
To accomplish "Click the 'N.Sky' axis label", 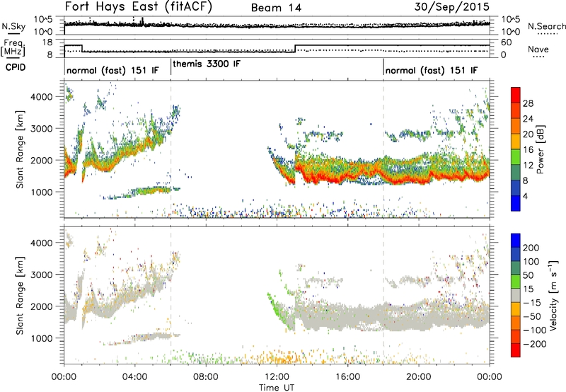I will coord(13,26).
